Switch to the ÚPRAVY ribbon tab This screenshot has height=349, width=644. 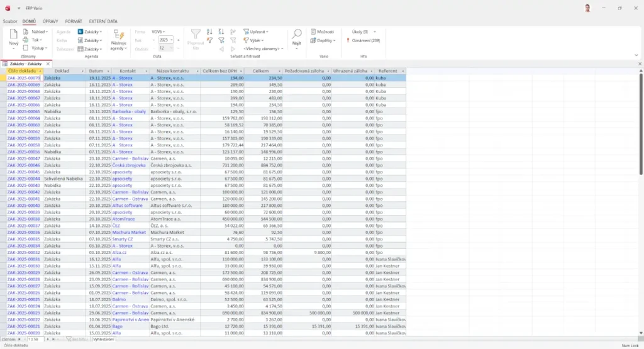click(50, 21)
